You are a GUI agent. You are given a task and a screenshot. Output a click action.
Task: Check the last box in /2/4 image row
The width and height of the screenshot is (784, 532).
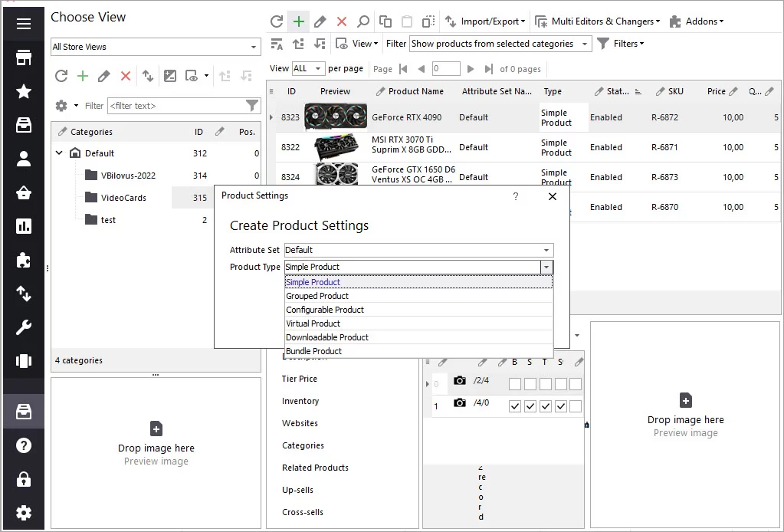pos(576,384)
